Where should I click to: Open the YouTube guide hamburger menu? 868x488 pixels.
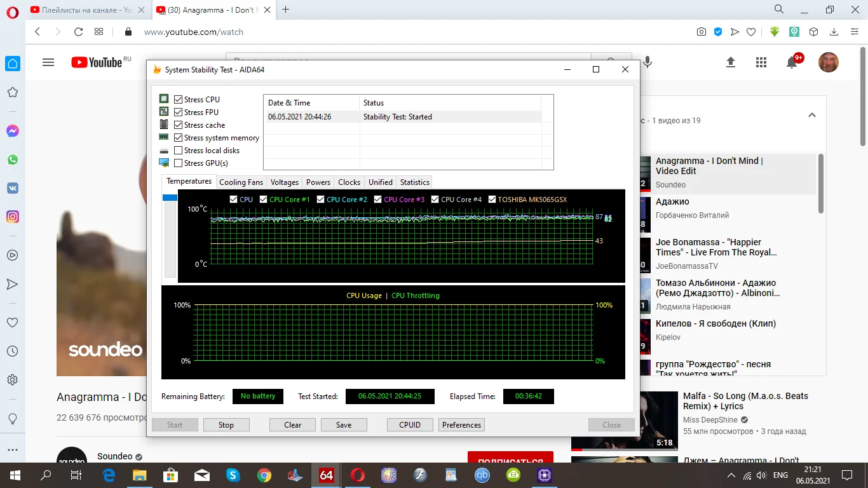point(48,62)
